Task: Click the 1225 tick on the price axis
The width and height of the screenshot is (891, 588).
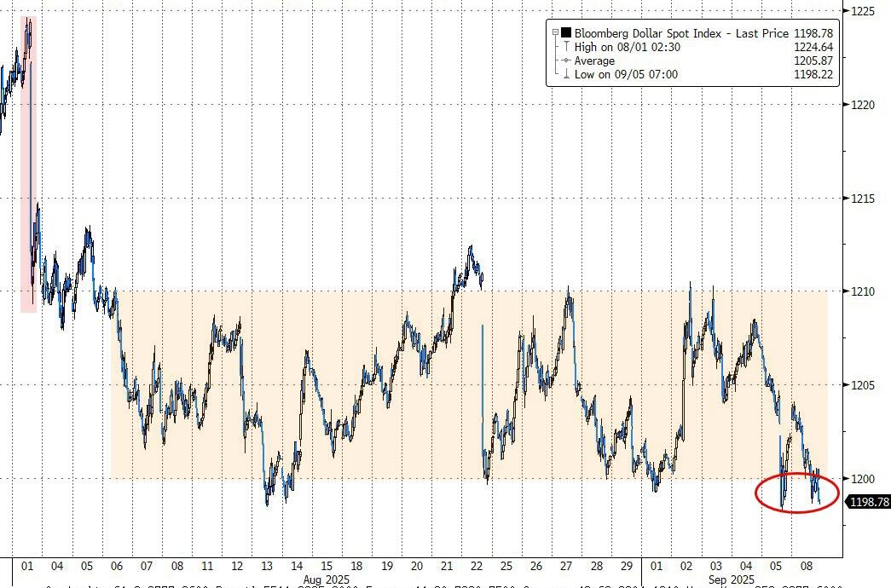Action: point(862,11)
